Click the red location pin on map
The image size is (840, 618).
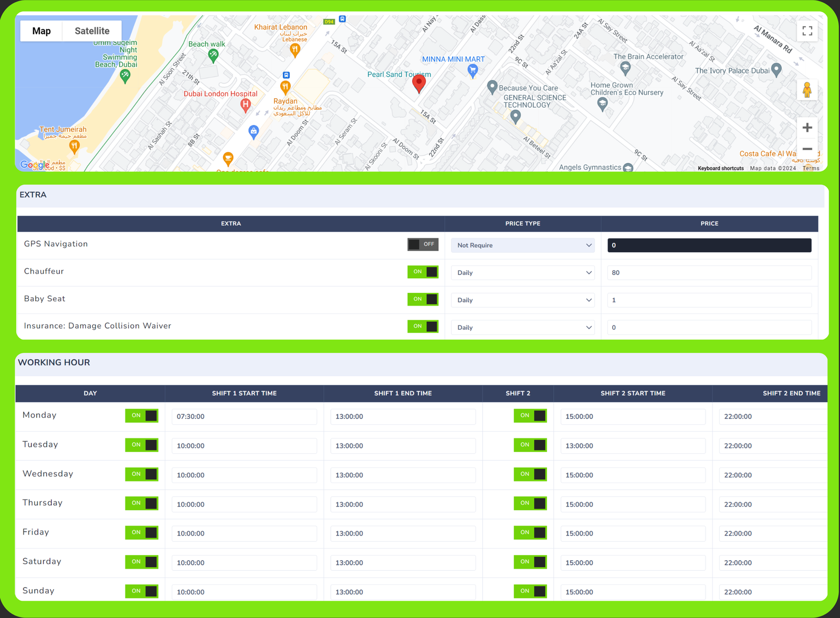coord(418,83)
